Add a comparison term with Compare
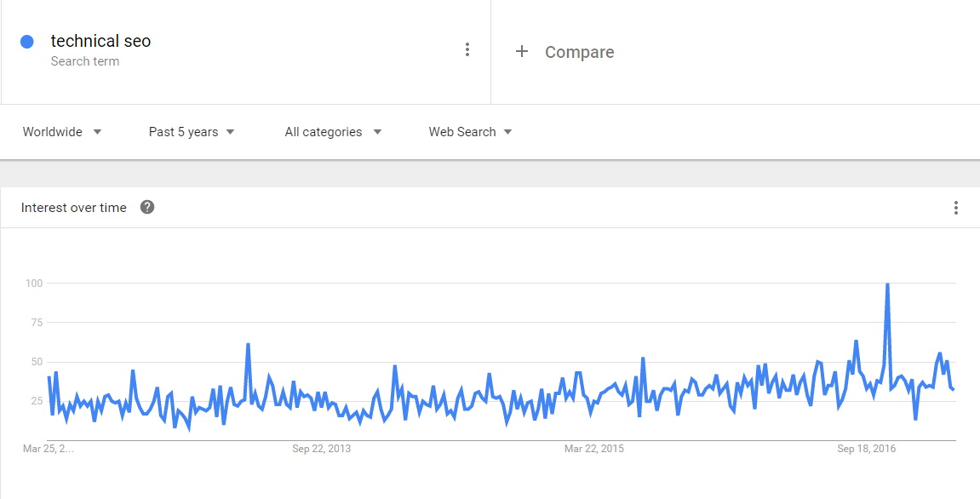This screenshot has width=980, height=499. 579,51
